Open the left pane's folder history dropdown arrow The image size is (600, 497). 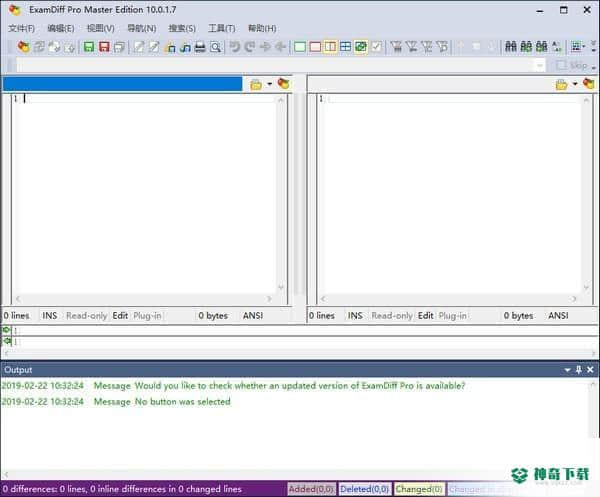(269, 84)
